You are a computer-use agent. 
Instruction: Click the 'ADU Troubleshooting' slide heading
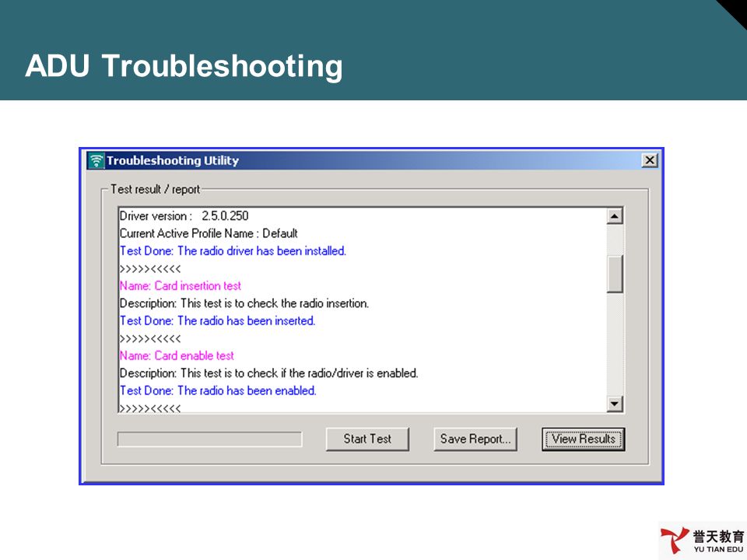(184, 65)
